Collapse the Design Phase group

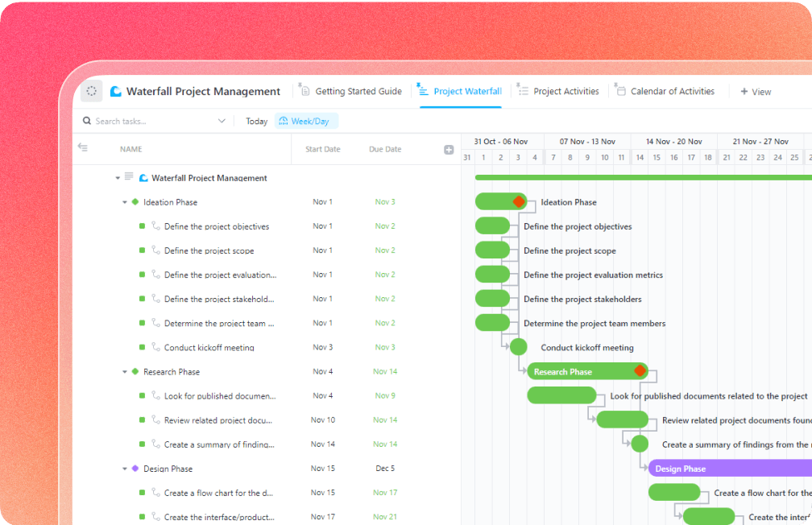[125, 469]
